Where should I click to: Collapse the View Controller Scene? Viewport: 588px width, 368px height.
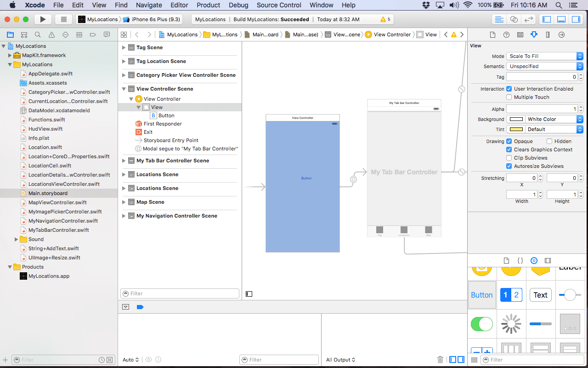124,89
